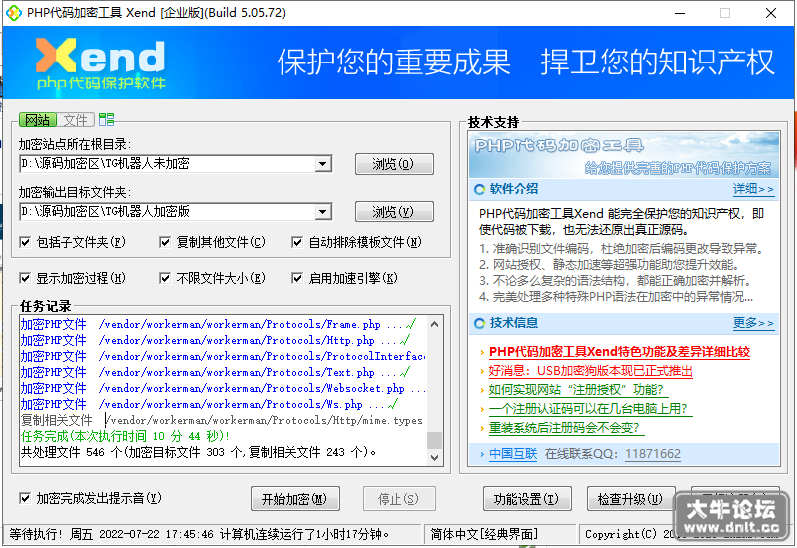797x548 pixels.
Task: Click task log scrollbar up arrow
Action: click(x=434, y=324)
